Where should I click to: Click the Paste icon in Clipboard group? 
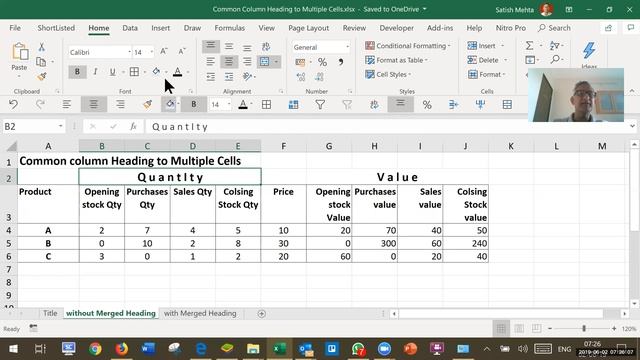19,52
